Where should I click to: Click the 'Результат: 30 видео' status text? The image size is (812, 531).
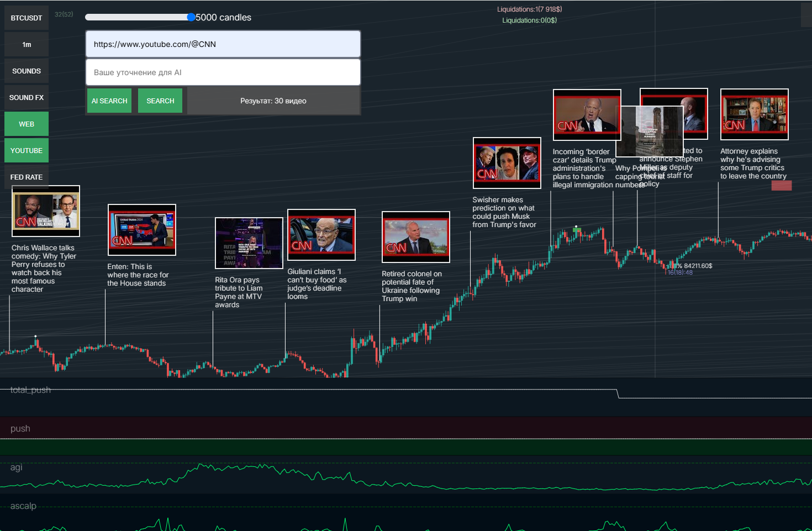tap(273, 101)
